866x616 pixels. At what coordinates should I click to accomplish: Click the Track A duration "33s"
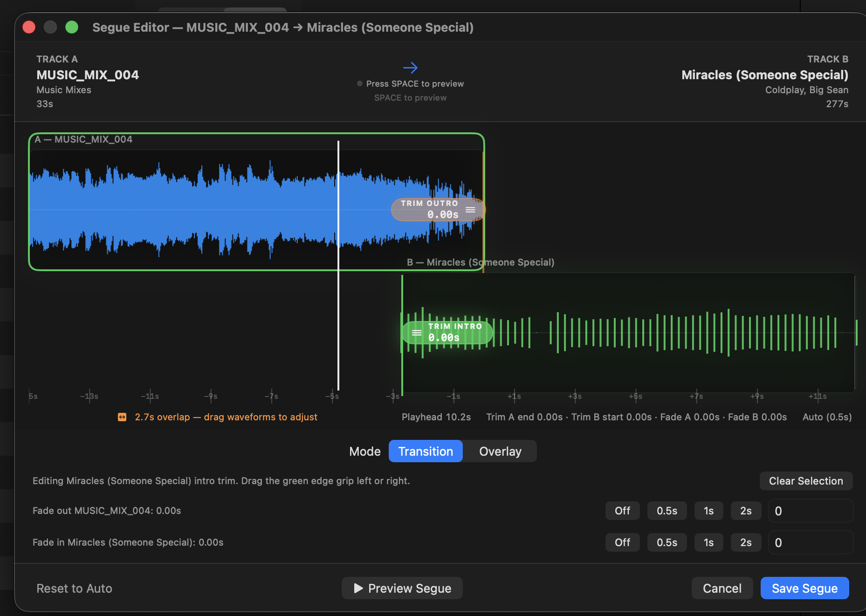45,104
